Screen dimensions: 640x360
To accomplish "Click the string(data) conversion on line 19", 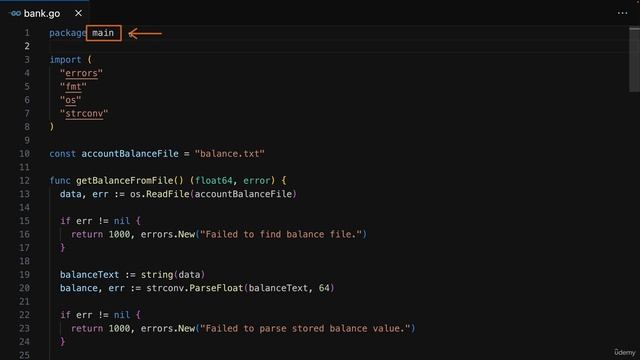I will tap(173, 275).
